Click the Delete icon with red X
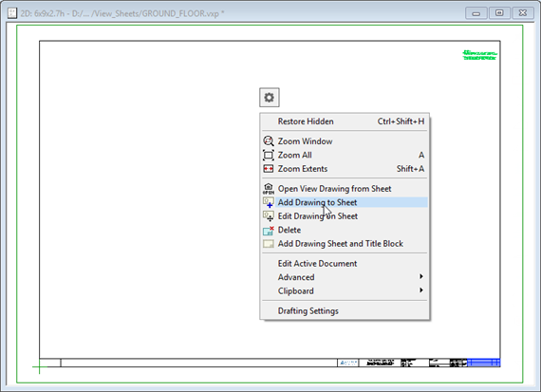The height and width of the screenshot is (392, 541). [269, 230]
